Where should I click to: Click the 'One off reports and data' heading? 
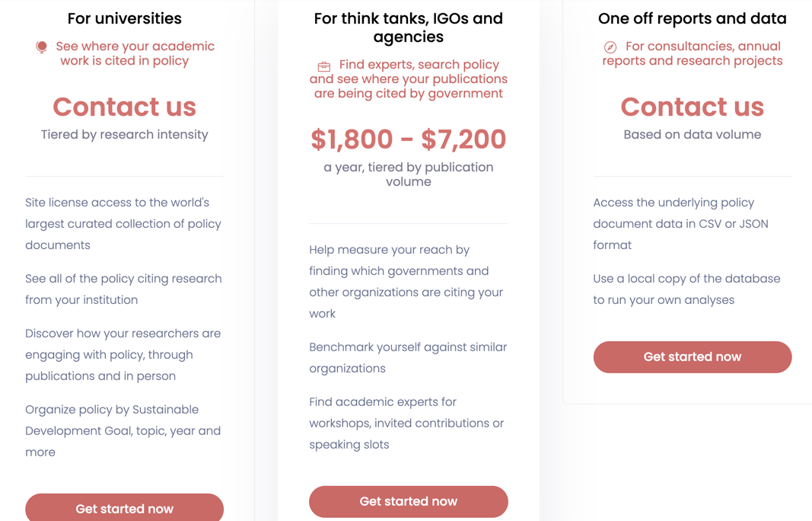(692, 18)
